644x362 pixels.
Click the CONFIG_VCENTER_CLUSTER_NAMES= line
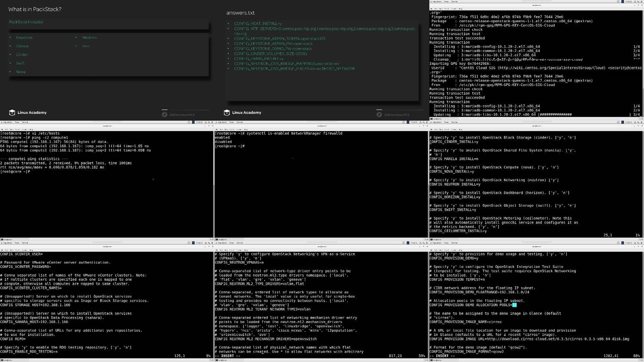[x=31, y=288]
